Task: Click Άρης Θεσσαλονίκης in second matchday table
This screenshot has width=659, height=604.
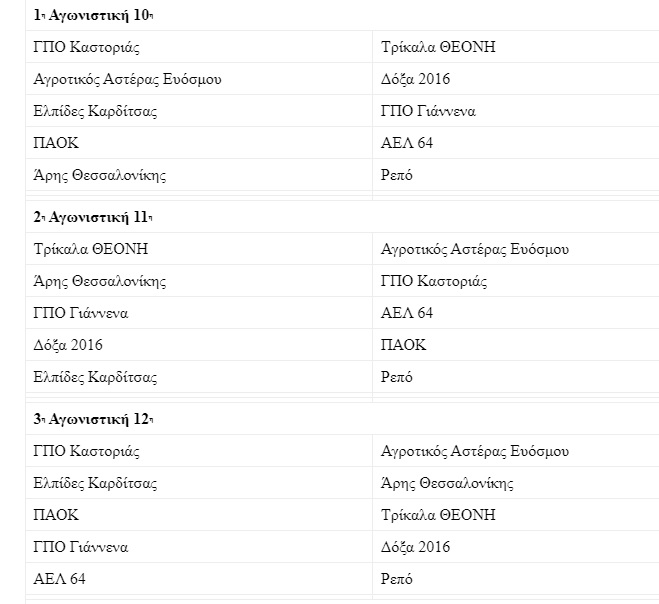Action: (100, 281)
